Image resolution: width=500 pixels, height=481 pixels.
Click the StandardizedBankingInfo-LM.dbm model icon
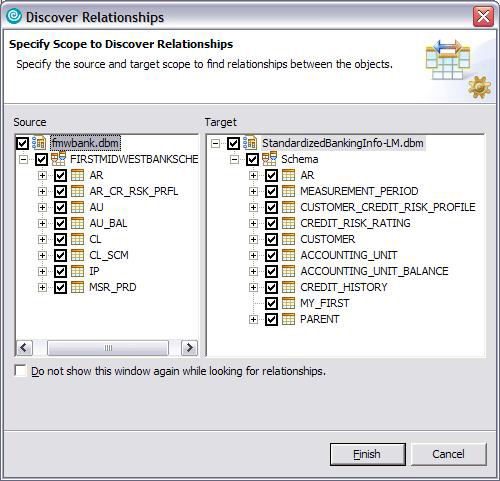point(250,143)
